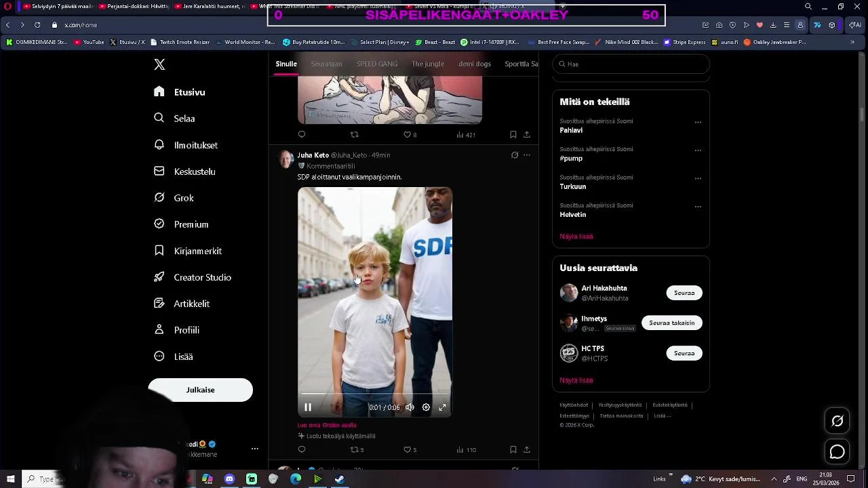Image resolution: width=868 pixels, height=488 pixels.
Task: Like Juha Keto's post with 5 likes
Action: 410,449
